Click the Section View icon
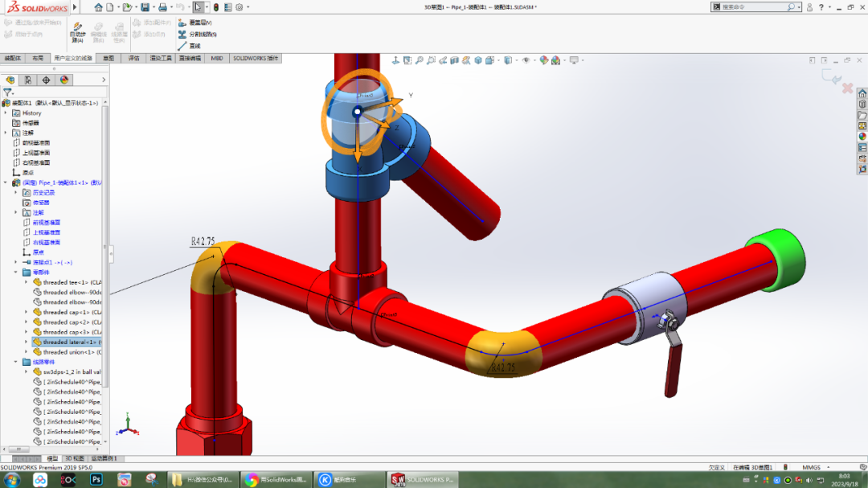 point(454,60)
